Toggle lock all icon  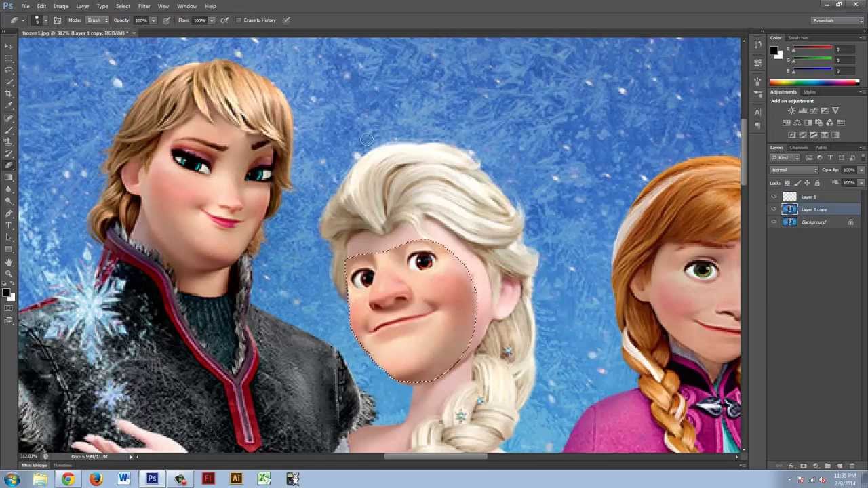(817, 183)
